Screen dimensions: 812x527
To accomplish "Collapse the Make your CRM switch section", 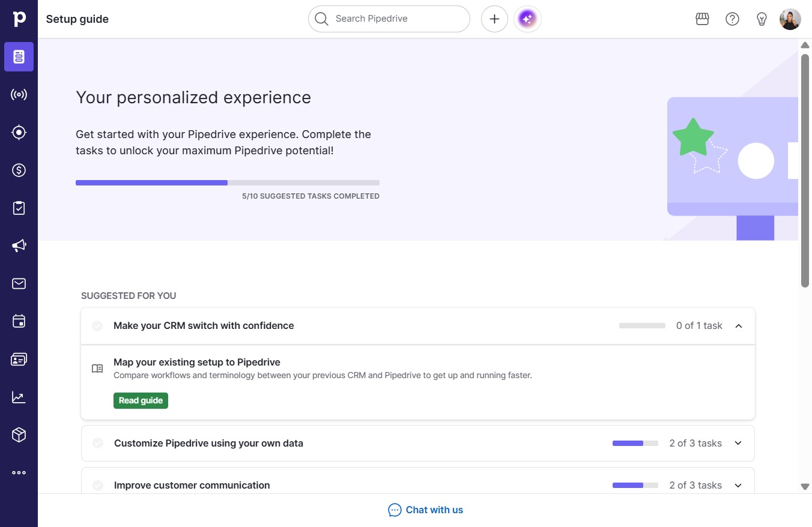I will coord(739,326).
